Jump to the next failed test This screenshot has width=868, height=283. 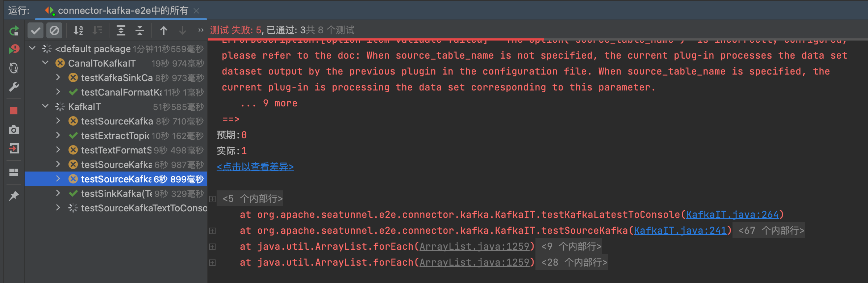(182, 30)
